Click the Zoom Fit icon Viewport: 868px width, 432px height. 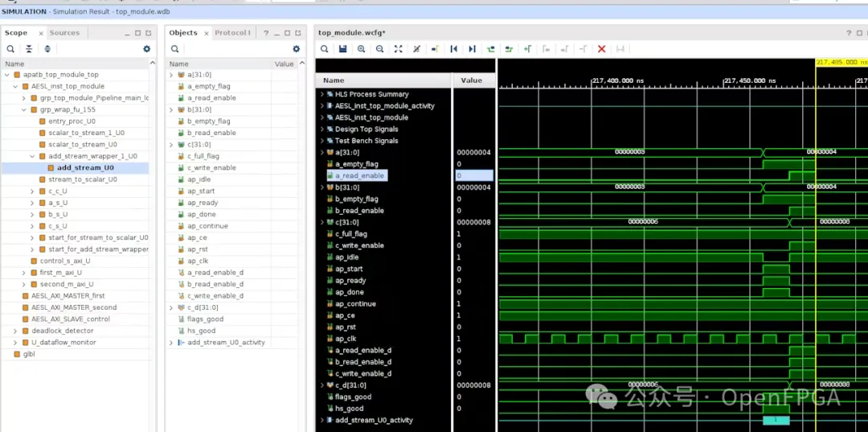coord(398,49)
